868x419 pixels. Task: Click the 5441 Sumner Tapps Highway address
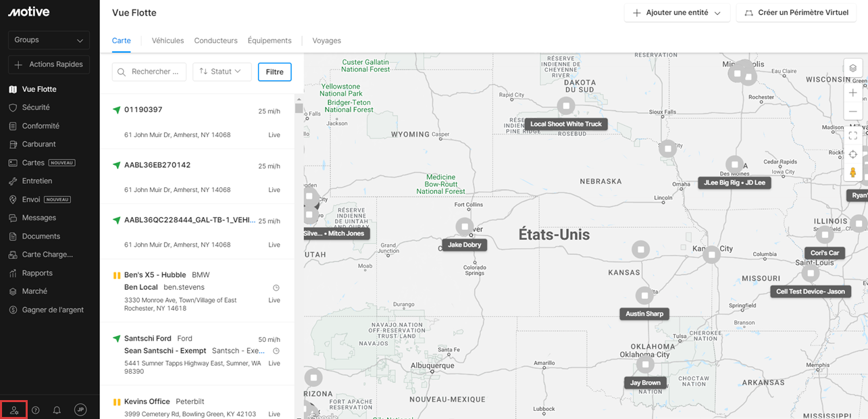click(x=193, y=368)
